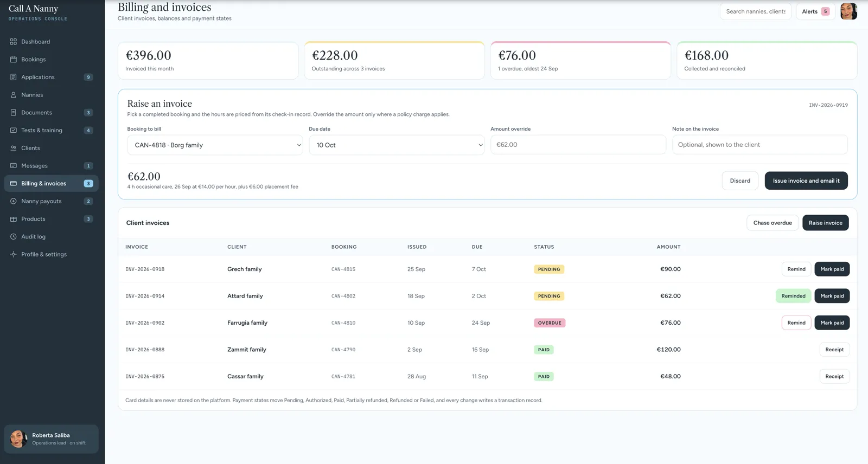Click the CAN-4815 booking reference
Viewport: 868px width, 464px height.
(343, 269)
